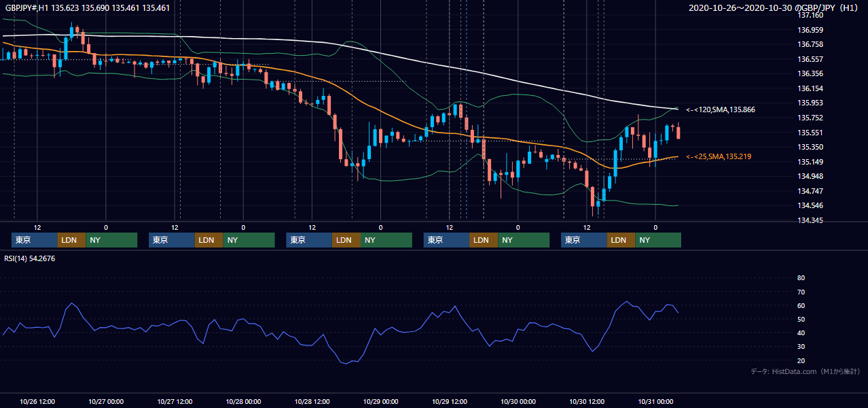Select the first NY session block
868x408 pixels.
click(111, 240)
